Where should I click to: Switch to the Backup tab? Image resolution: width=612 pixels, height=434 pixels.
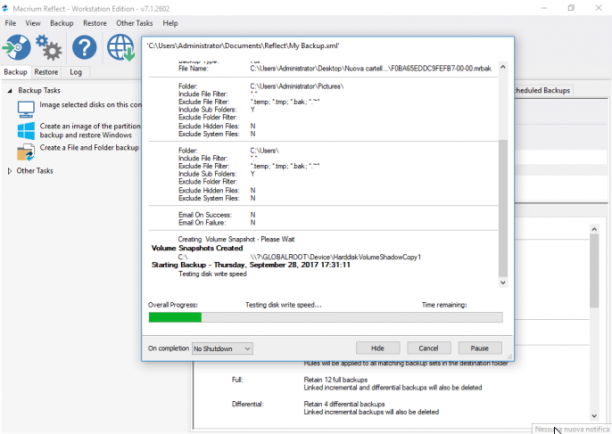click(x=16, y=72)
